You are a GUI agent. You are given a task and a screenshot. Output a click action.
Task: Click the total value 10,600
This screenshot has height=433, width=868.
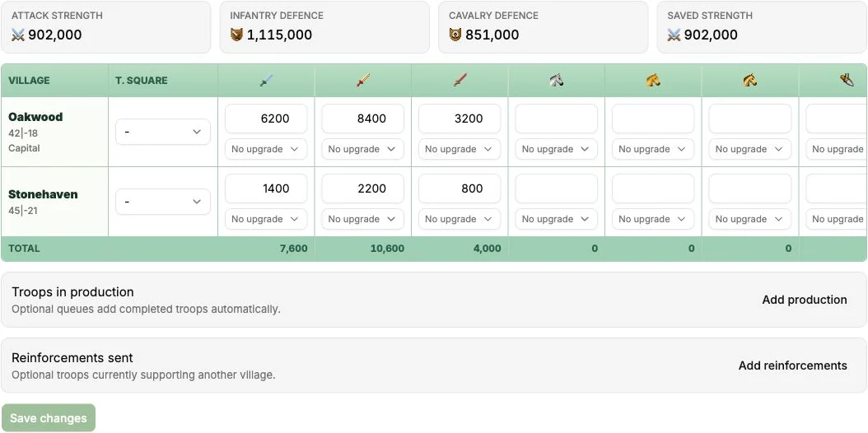coord(387,249)
